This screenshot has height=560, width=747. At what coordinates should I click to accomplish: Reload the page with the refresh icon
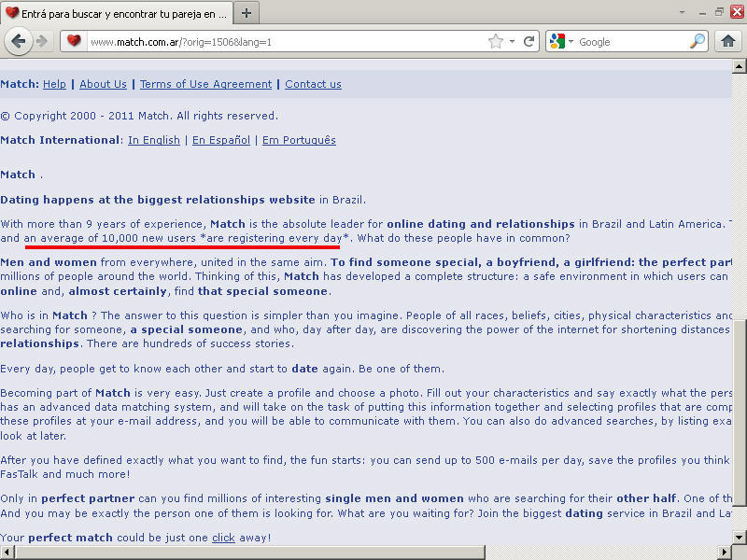click(529, 41)
